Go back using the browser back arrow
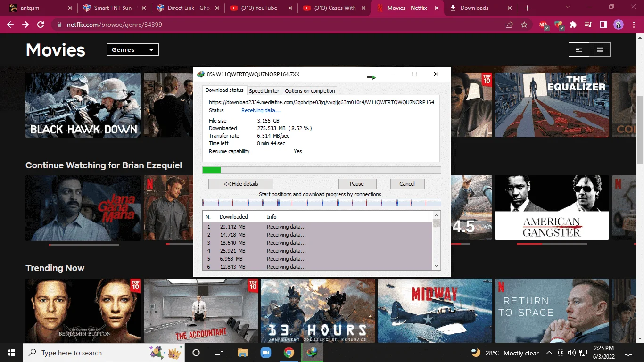This screenshot has width=644, height=362. coord(10,25)
